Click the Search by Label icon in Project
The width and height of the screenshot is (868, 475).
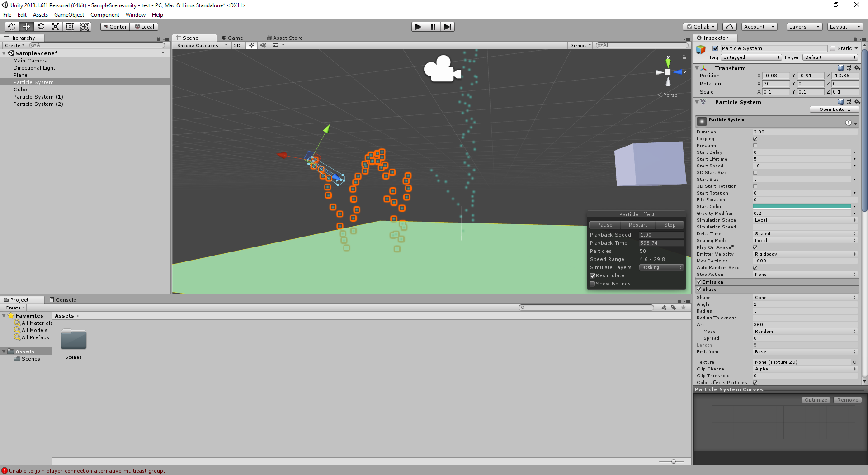point(674,308)
